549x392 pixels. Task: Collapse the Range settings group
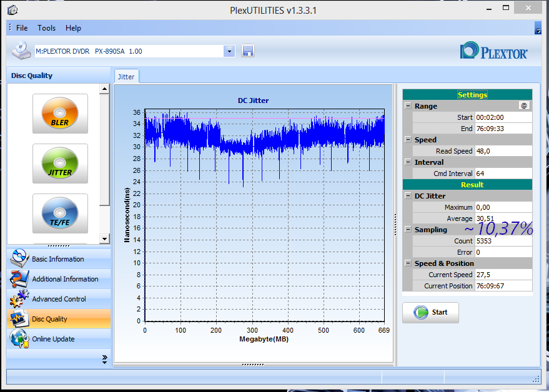[x=408, y=105]
